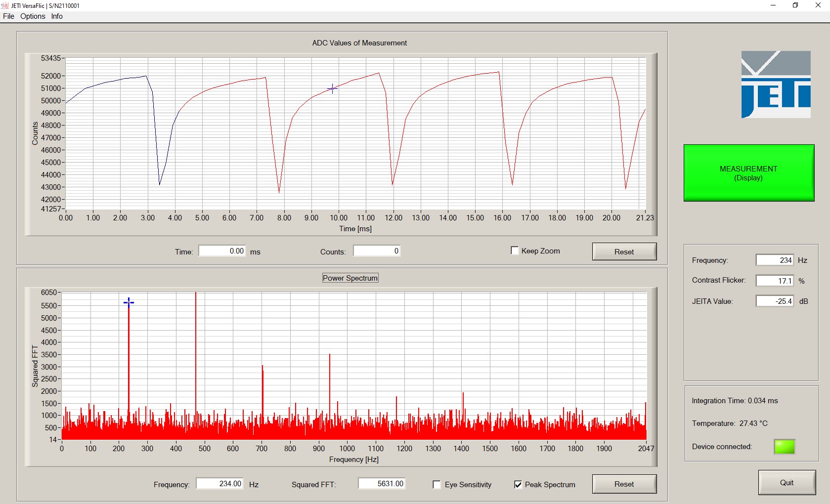Screen dimensions: 830x504
Task: Click Reset button for Power Spectrum graph
Action: click(624, 484)
